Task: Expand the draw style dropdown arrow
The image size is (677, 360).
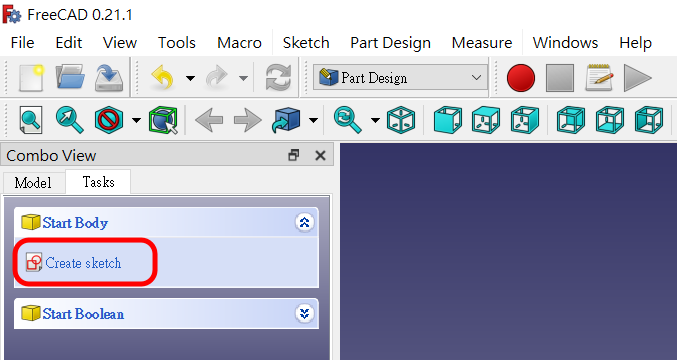Action: tap(136, 120)
